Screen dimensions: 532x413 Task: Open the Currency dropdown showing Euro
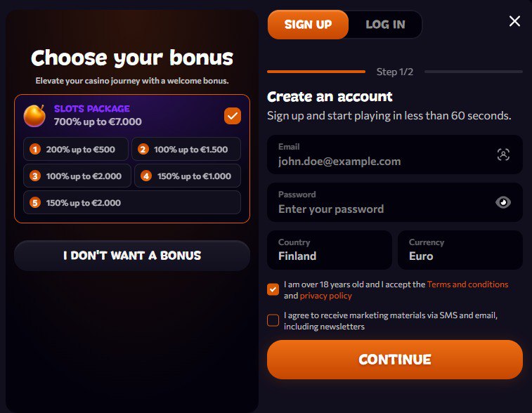pyautogui.click(x=460, y=250)
